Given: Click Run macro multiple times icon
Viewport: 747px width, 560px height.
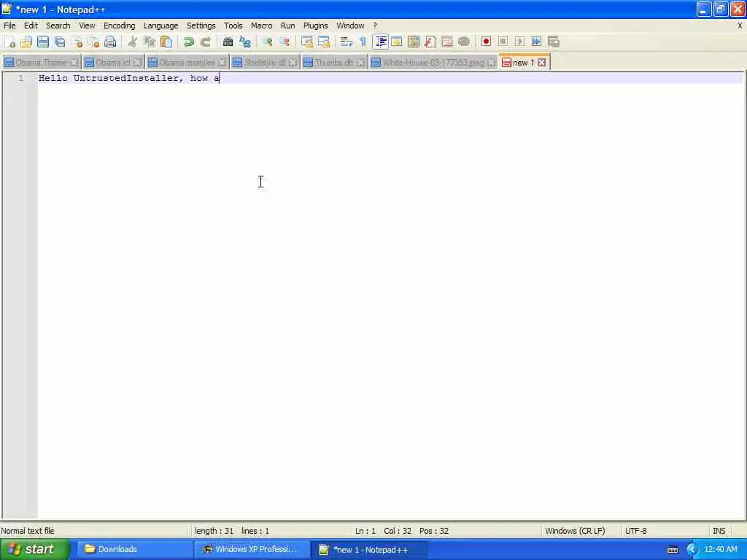Looking at the screenshot, I should (x=536, y=42).
